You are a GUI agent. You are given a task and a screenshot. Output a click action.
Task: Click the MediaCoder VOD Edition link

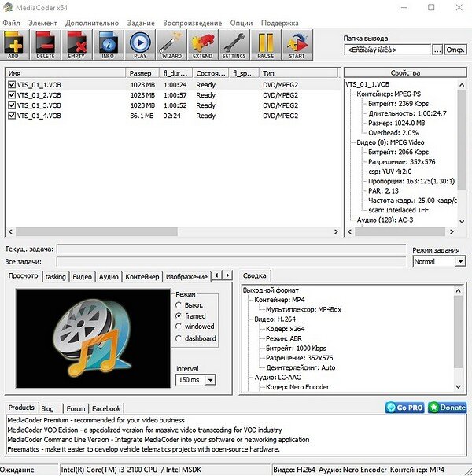145,430
